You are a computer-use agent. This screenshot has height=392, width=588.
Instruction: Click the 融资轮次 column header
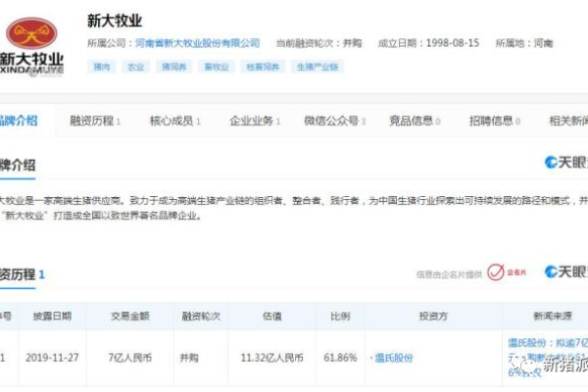pos(201,317)
